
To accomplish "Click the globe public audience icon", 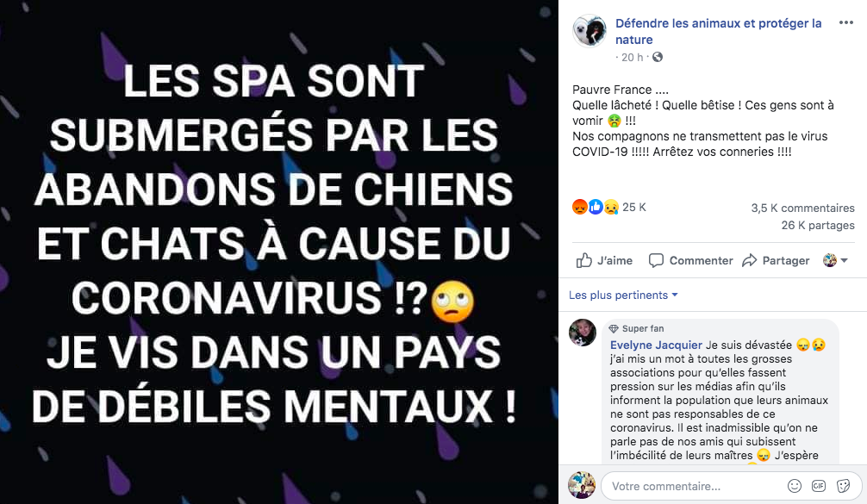I will tap(658, 57).
